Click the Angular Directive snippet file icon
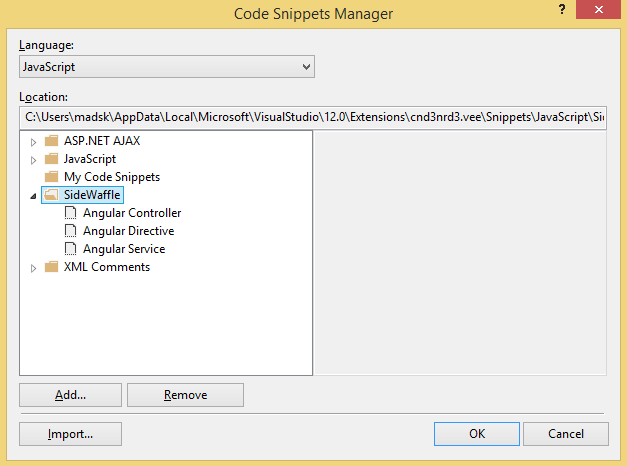The height and width of the screenshot is (466, 627). (x=70, y=231)
